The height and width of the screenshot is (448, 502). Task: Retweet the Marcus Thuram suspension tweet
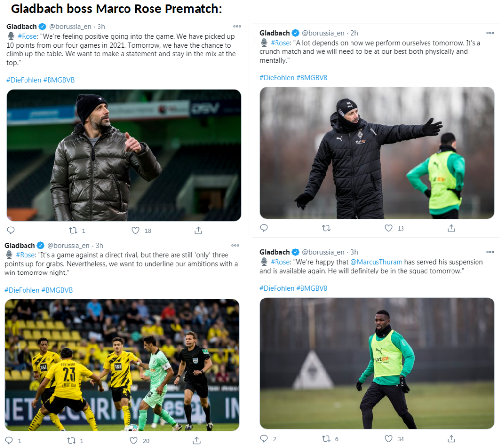326,438
